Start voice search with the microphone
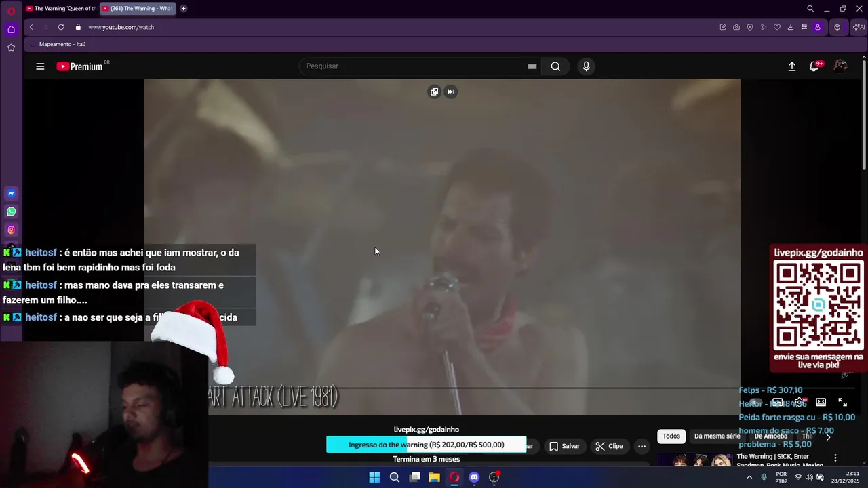This screenshot has width=868, height=488. [x=587, y=66]
